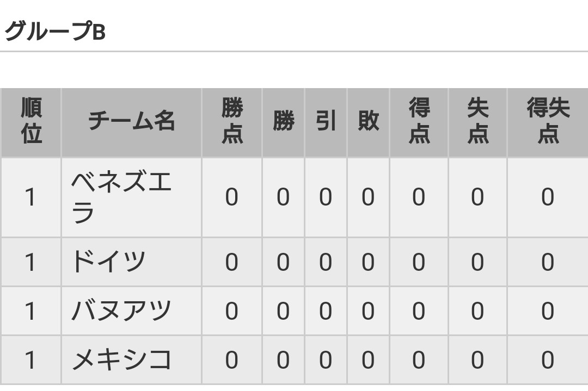Viewport: 588px width, 391px height.
Task: Open the ベネズエラ team name
Action: pos(121,197)
